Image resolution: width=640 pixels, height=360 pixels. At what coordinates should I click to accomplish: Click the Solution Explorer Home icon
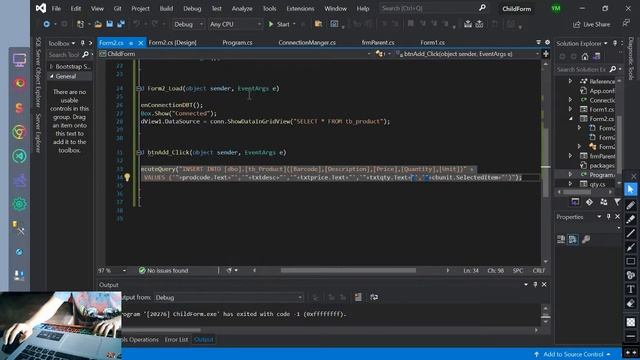tap(585, 57)
